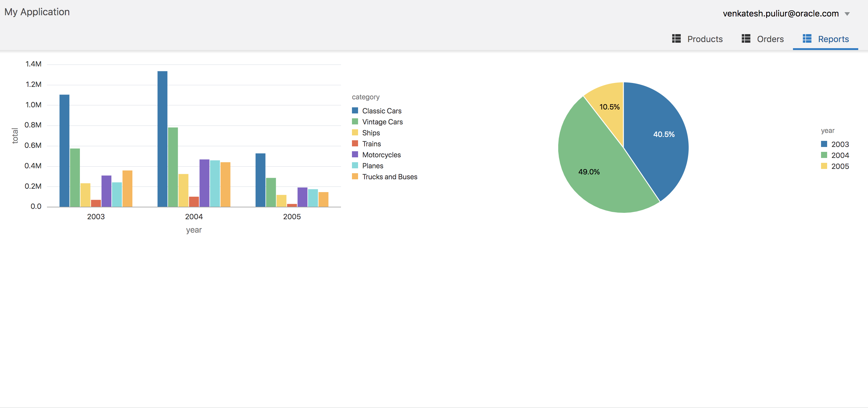Click the 2004 label in pie legend
The image size is (868, 408).
click(x=840, y=155)
